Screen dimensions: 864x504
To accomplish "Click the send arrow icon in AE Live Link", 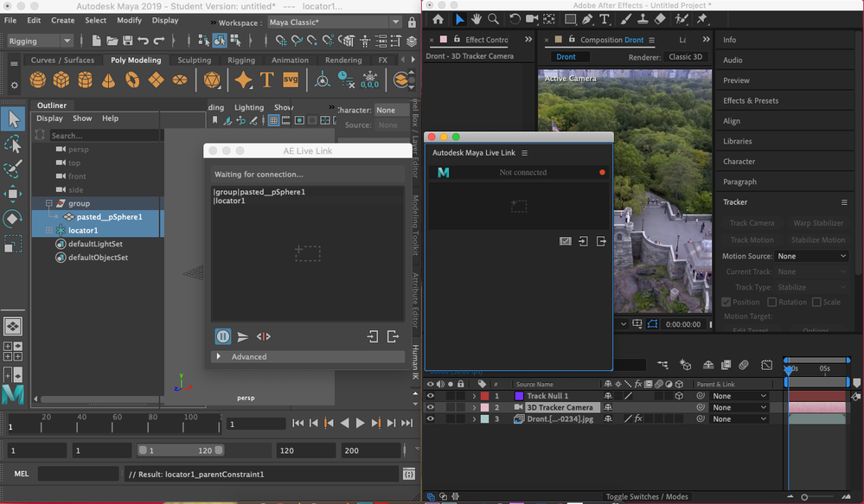I will pyautogui.click(x=243, y=336).
